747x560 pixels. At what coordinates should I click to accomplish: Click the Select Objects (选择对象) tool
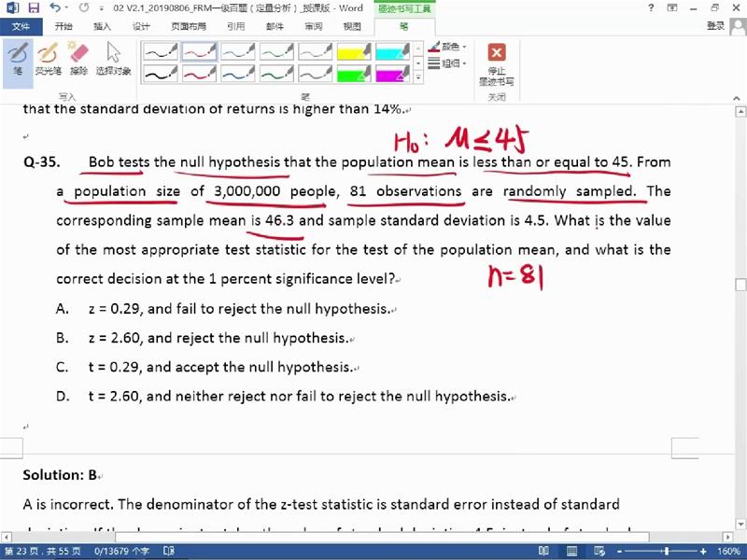tap(114, 59)
